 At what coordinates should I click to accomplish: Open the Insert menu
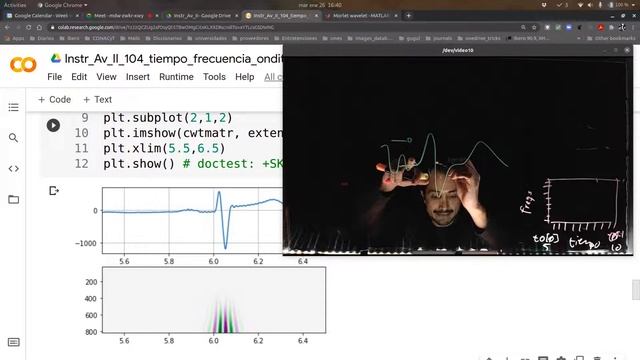click(138, 77)
